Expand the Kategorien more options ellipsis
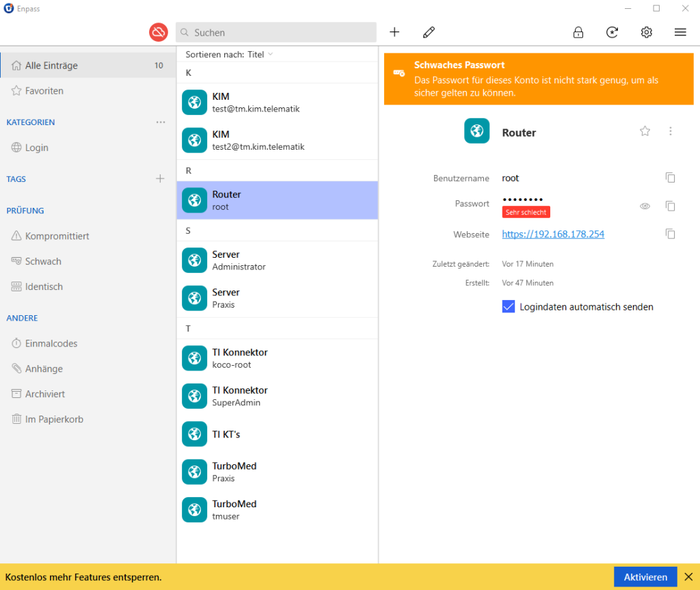 click(x=161, y=122)
